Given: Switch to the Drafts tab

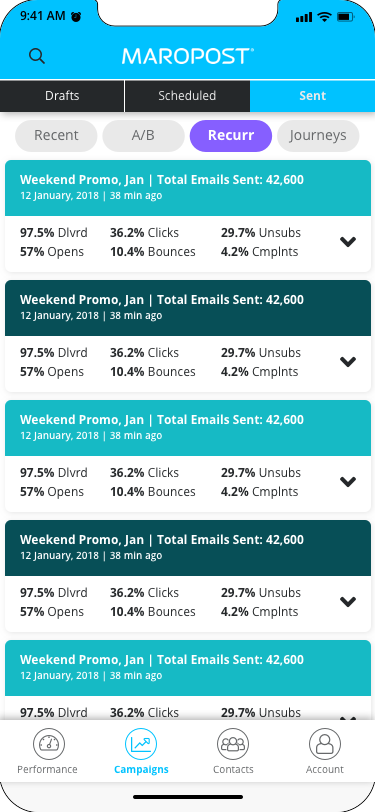Looking at the screenshot, I should click(62, 96).
